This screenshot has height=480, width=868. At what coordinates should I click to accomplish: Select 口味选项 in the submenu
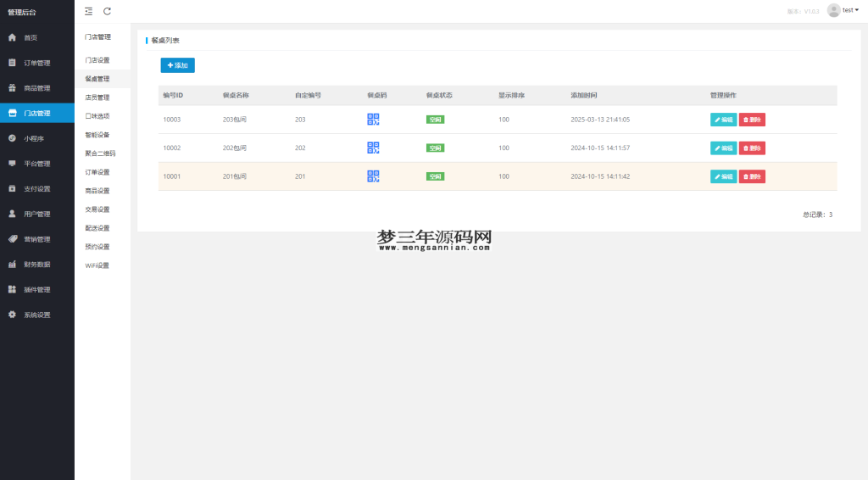click(x=97, y=115)
